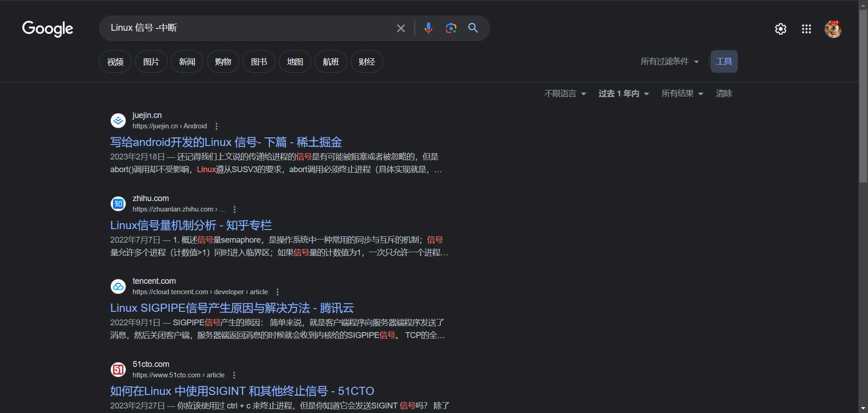Click the zhuanlan.zhihu.com URL
Image resolution: width=868 pixels, height=413 pixels.
pyautogui.click(x=179, y=209)
